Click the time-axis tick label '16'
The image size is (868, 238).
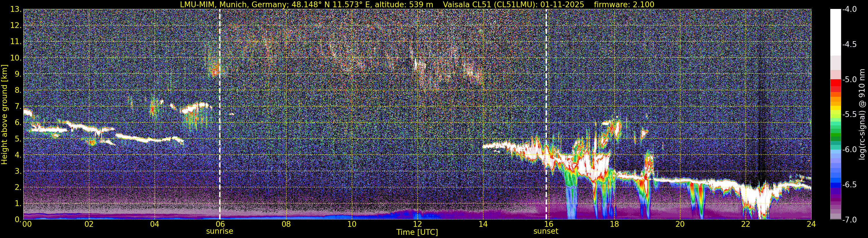549,224
